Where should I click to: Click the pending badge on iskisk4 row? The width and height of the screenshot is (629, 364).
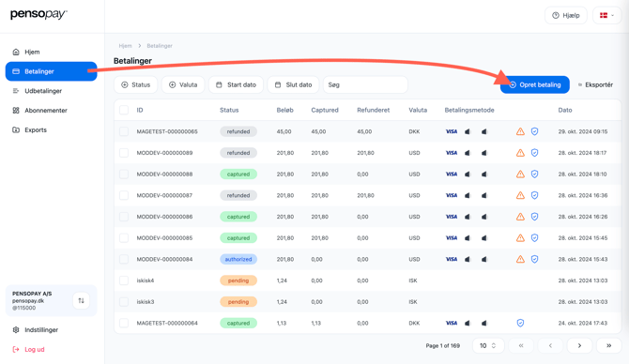[238, 281]
